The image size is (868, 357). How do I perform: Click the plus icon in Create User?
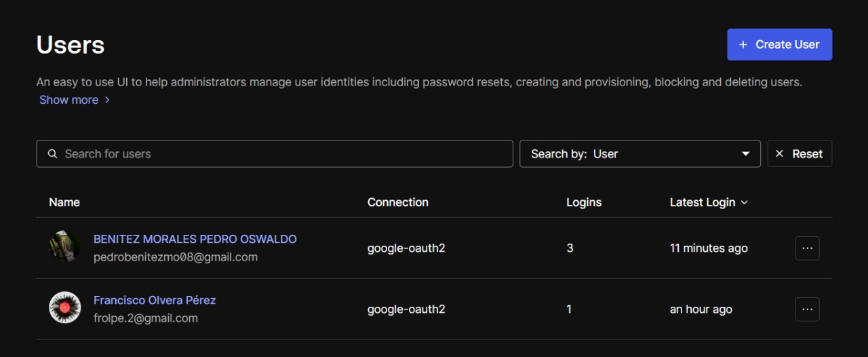click(x=743, y=45)
